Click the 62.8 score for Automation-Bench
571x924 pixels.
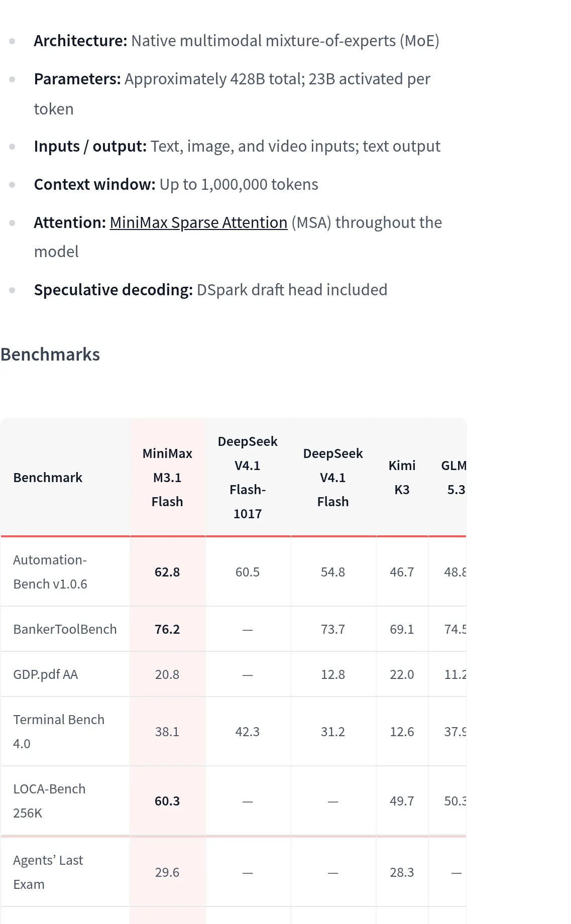click(167, 572)
